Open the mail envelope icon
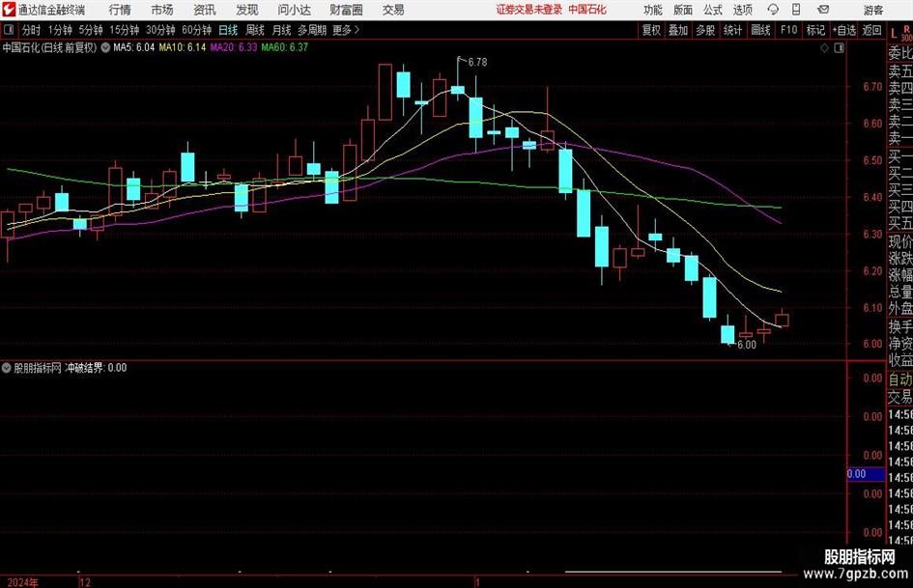Screen dimensions: 913x588 click(823, 10)
